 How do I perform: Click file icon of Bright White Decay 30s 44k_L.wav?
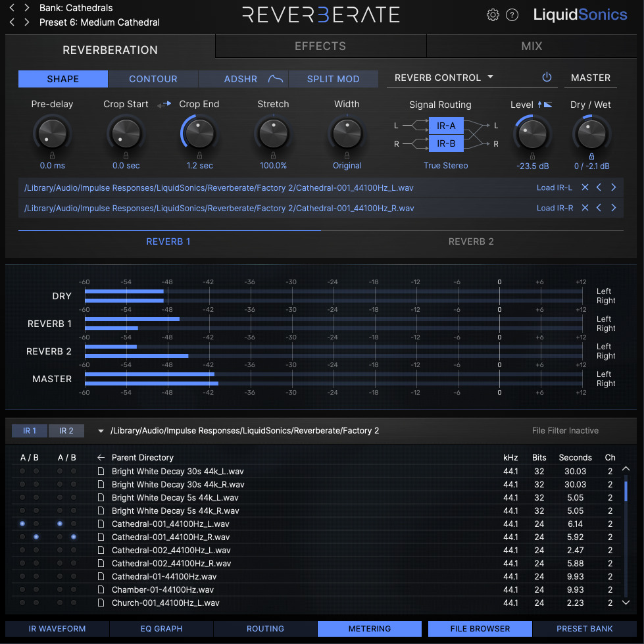(101, 471)
